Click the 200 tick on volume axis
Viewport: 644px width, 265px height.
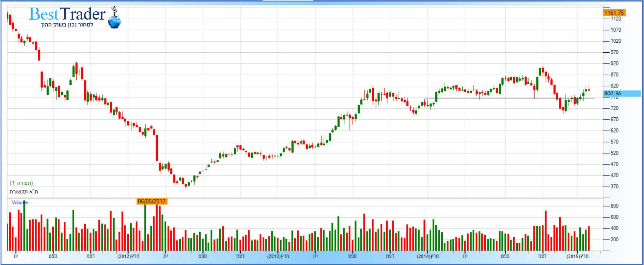tap(614, 240)
